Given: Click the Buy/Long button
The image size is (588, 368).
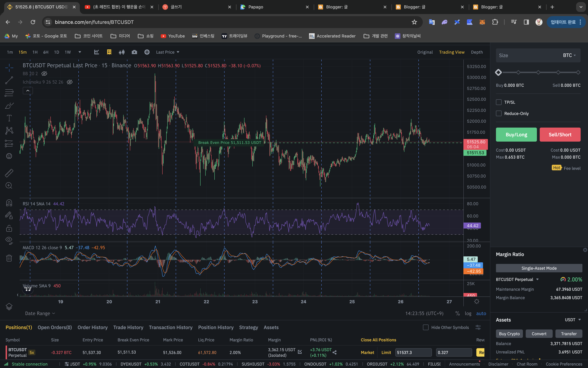Looking at the screenshot, I should click(516, 135).
